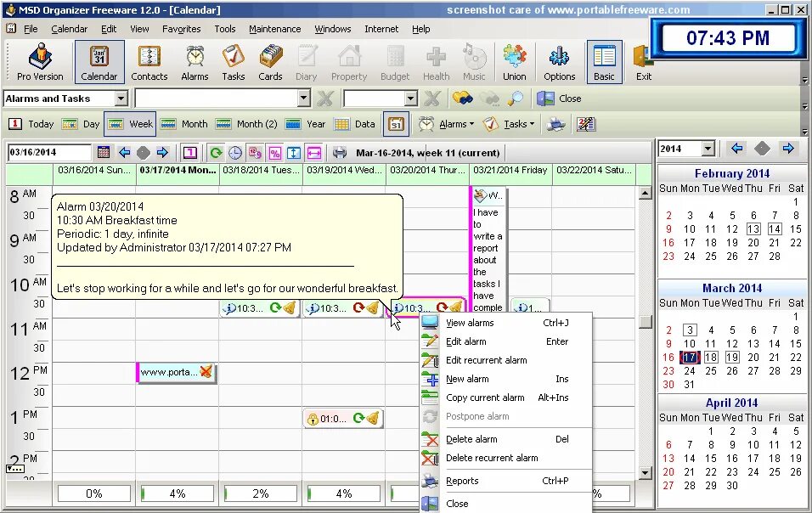Select New alarm in context menu
This screenshot has height=513, width=812.
coord(467,379)
